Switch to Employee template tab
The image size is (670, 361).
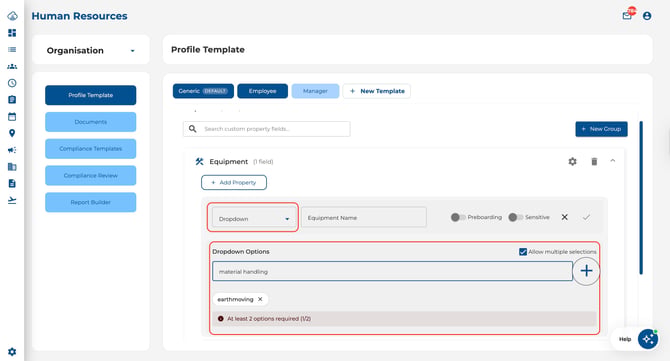(x=262, y=91)
